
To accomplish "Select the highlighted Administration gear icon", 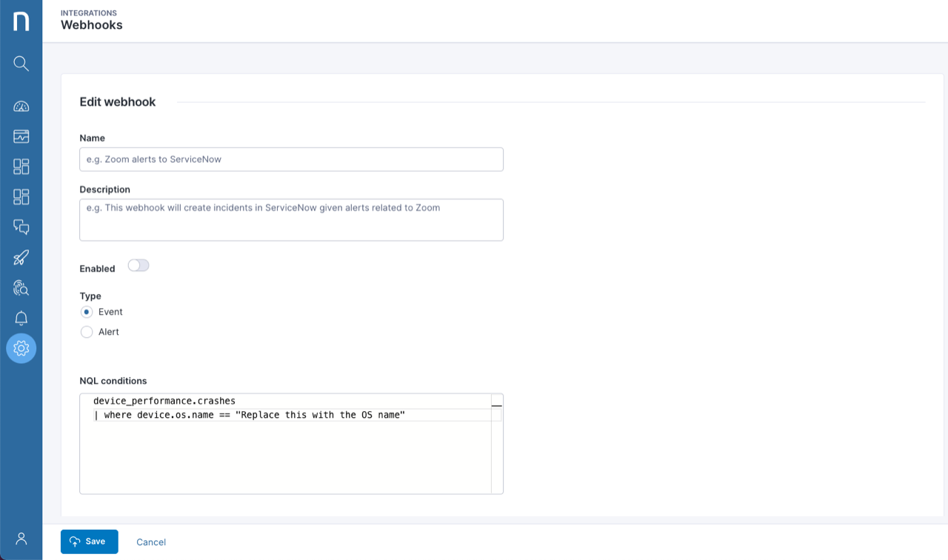I will (x=21, y=348).
